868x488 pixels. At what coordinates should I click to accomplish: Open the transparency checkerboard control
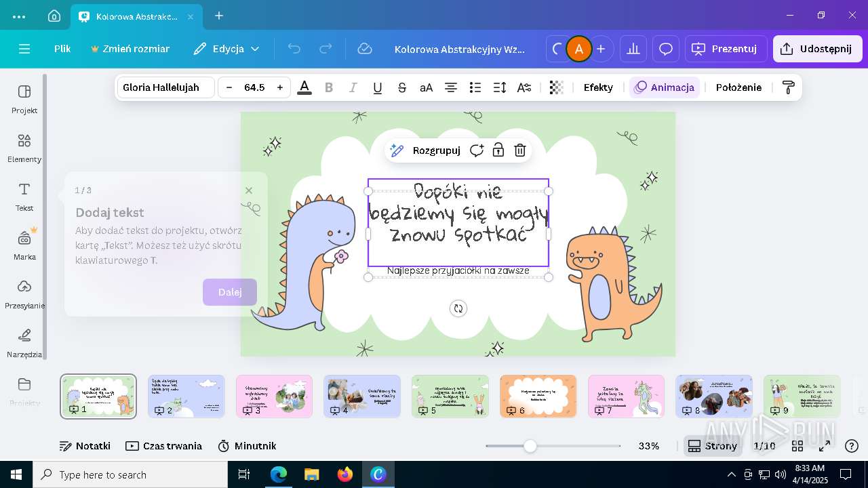click(x=556, y=87)
